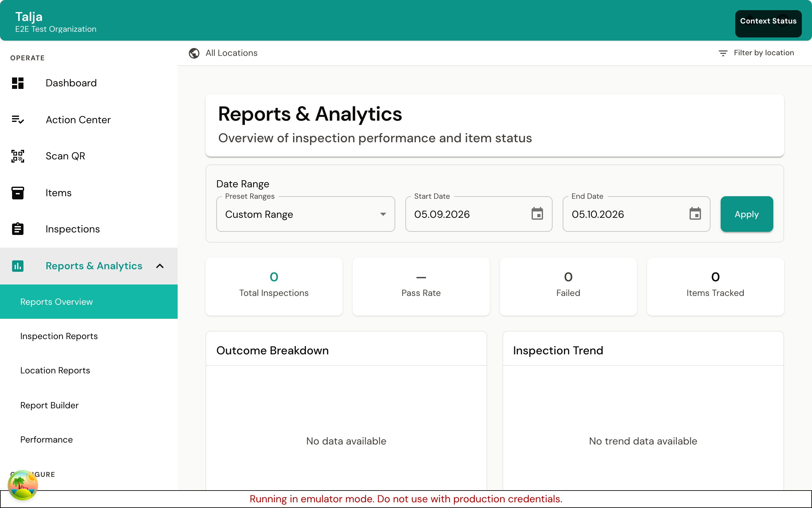812x508 pixels.
Task: Click the Talja app title
Action: coord(29,17)
